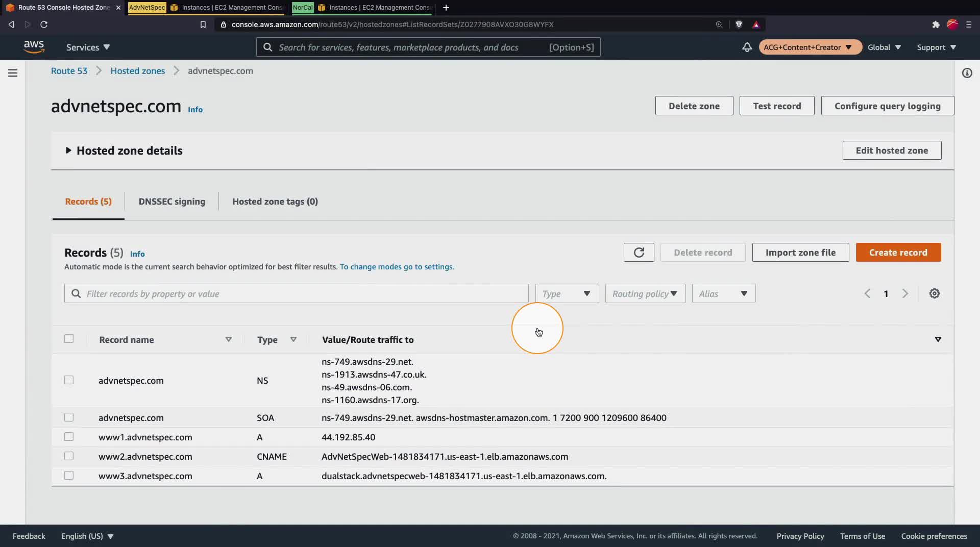The image size is (980, 547).
Task: Open the English (US) language selector
Action: click(x=87, y=536)
